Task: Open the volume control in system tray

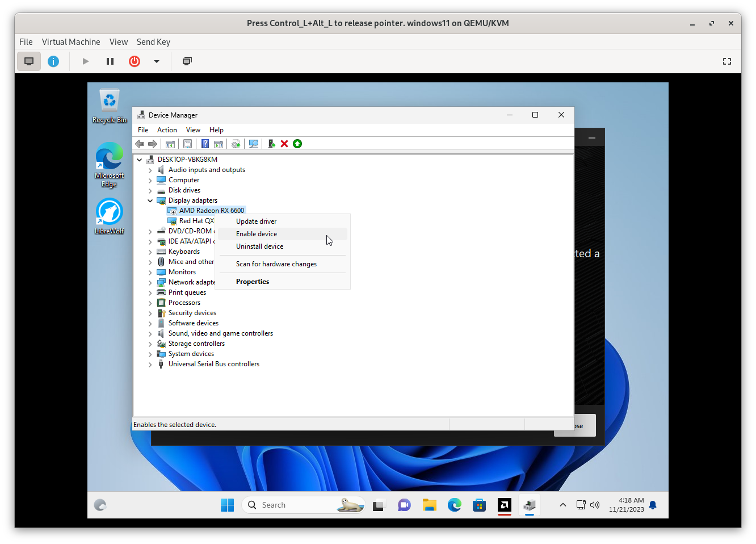Action: pos(595,505)
